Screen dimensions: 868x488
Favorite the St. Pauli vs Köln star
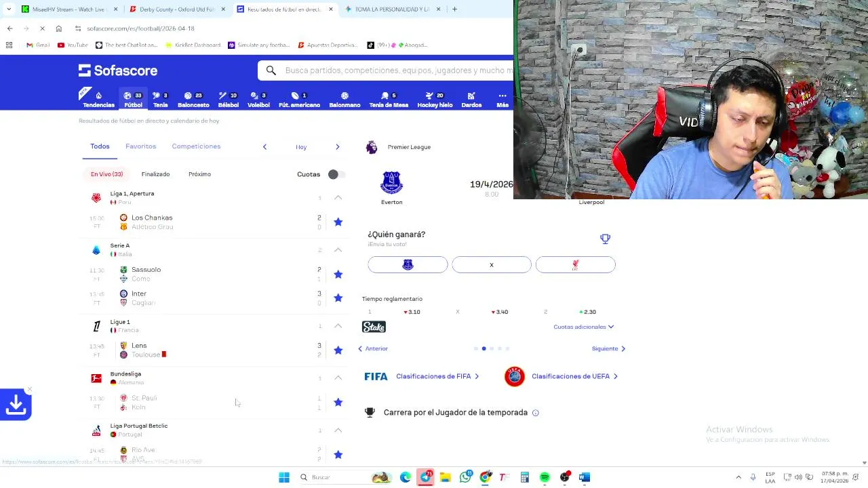[338, 403]
